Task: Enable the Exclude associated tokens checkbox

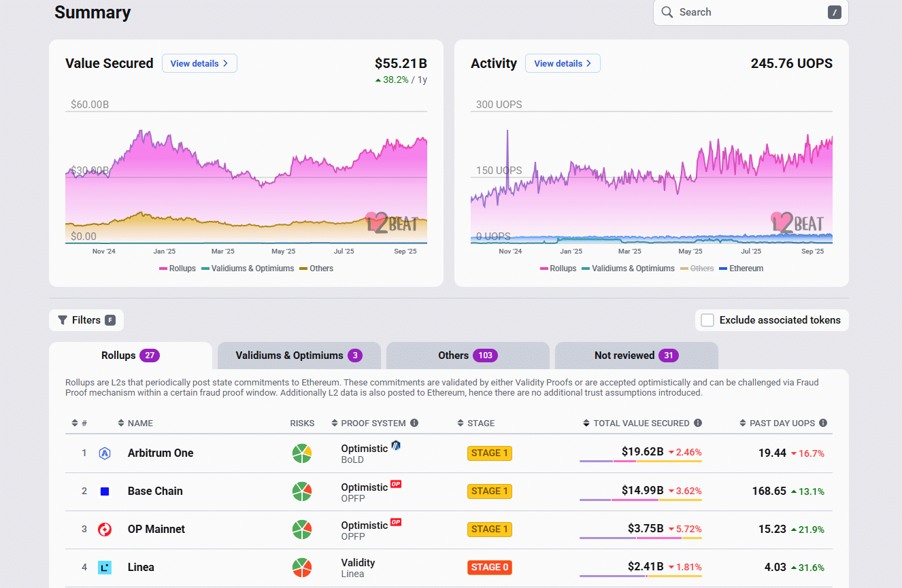Action: click(707, 320)
